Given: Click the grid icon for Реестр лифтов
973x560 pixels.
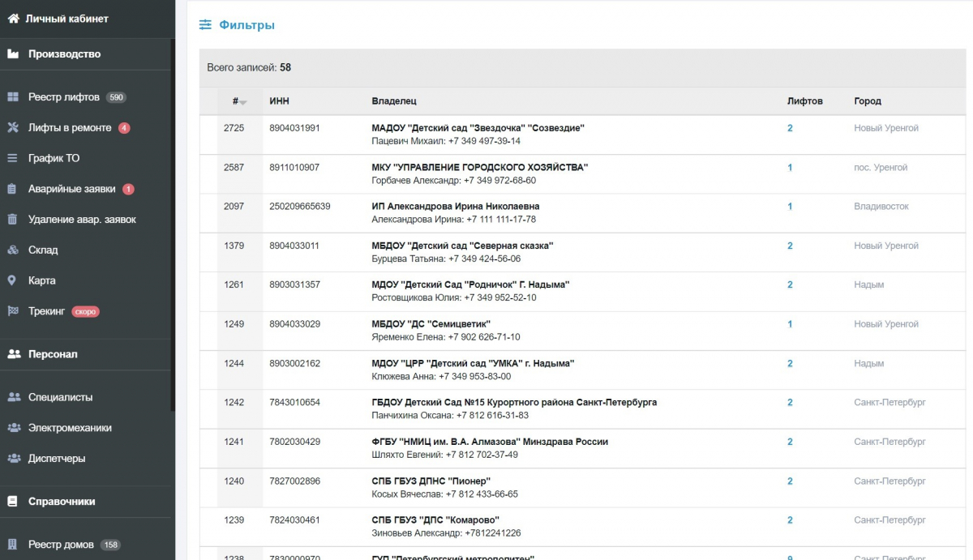Looking at the screenshot, I should click(13, 97).
